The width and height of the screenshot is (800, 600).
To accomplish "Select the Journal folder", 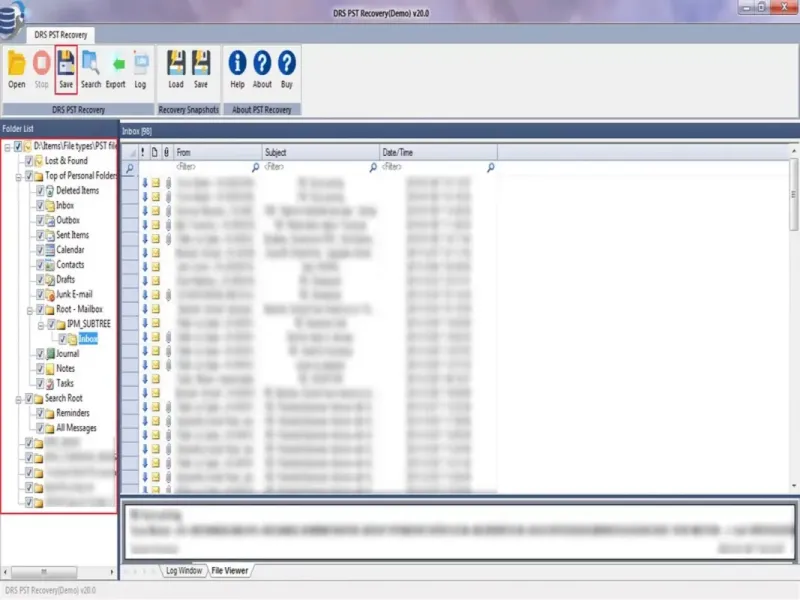I will pos(67,354).
